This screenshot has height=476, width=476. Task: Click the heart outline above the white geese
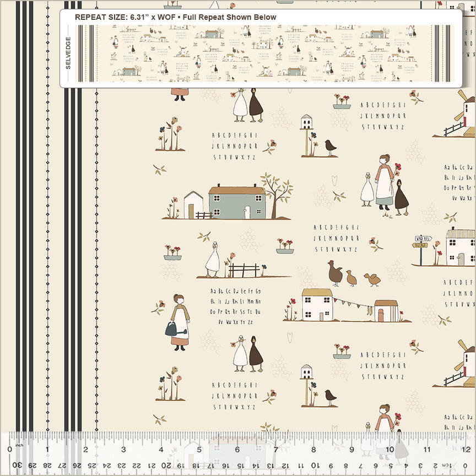pyautogui.click(x=334, y=179)
